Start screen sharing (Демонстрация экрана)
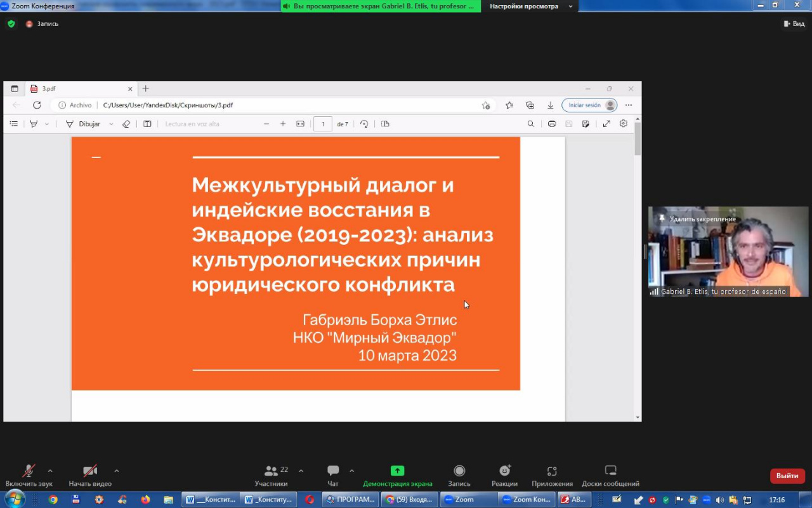Viewport: 812px width, 508px height. [x=397, y=476]
